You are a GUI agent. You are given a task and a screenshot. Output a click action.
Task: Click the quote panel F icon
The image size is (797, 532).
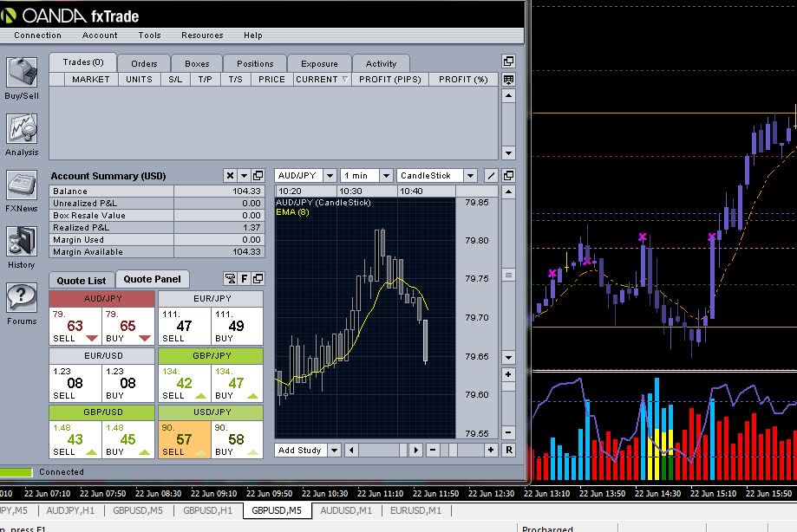tap(244, 279)
